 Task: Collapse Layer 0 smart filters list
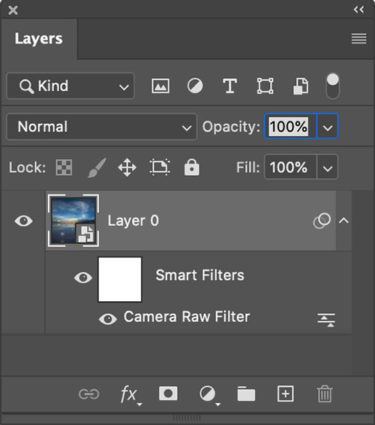[344, 220]
